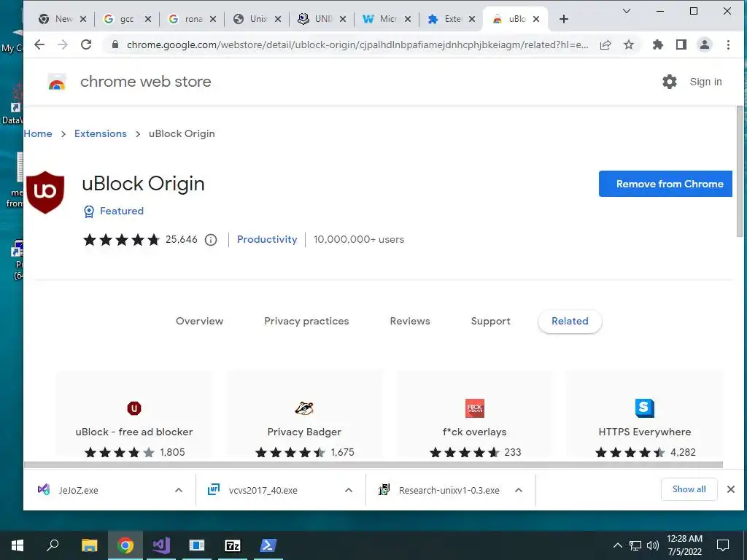
Task: Go back to the previous page
Action: click(39, 44)
